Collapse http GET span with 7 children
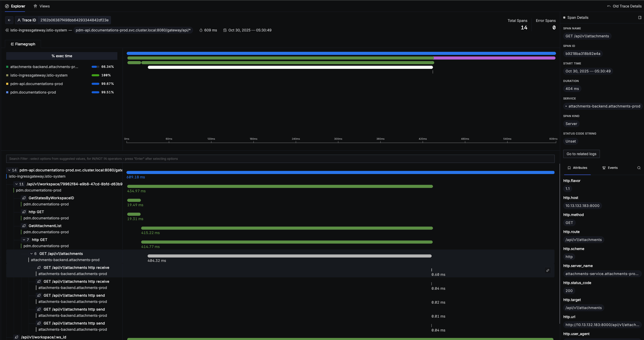Image resolution: width=644 pixels, height=340 pixels. pos(24,240)
